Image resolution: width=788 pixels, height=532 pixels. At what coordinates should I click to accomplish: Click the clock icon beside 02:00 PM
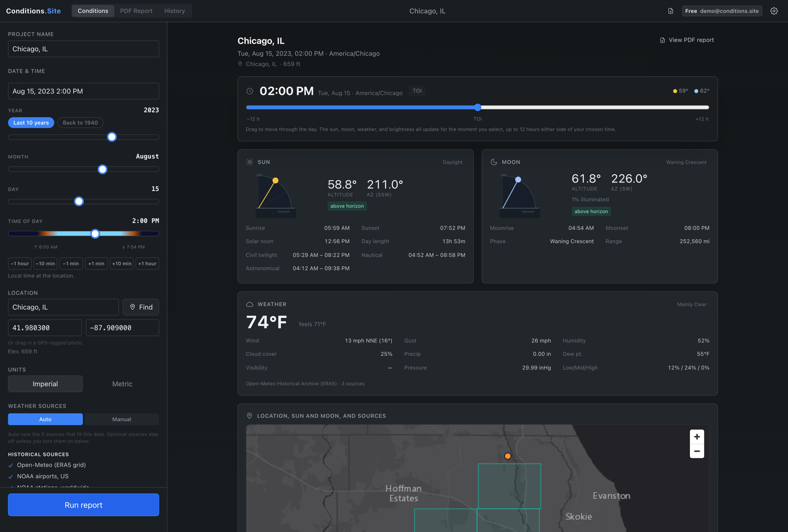[x=250, y=91]
